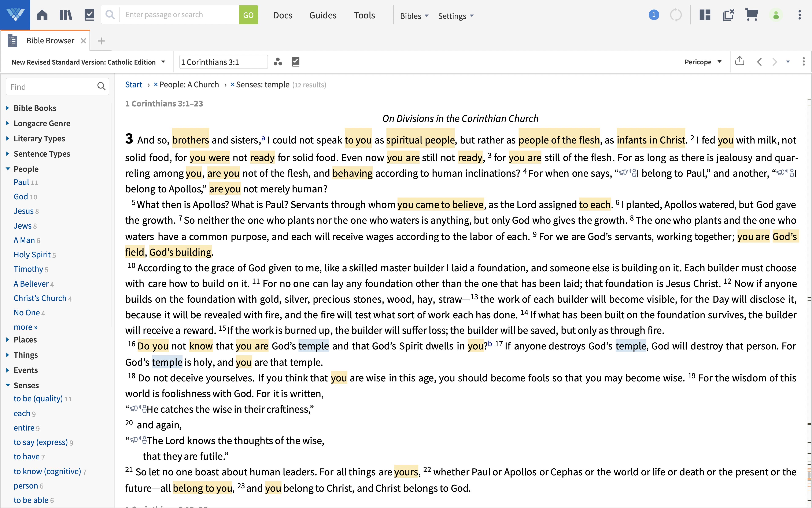Filter by Paul in People
812x508 pixels.
coord(21,182)
